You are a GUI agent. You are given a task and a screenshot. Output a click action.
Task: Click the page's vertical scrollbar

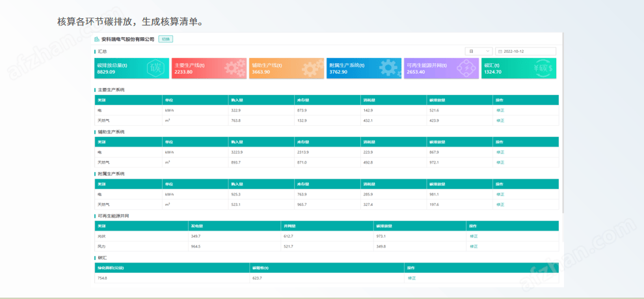(x=563, y=123)
